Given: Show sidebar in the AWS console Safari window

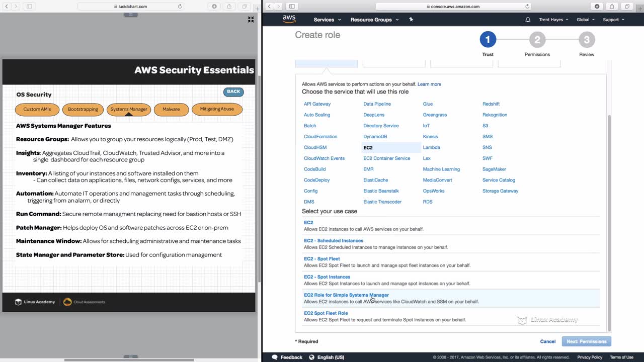Looking at the screenshot, I should (292, 7).
